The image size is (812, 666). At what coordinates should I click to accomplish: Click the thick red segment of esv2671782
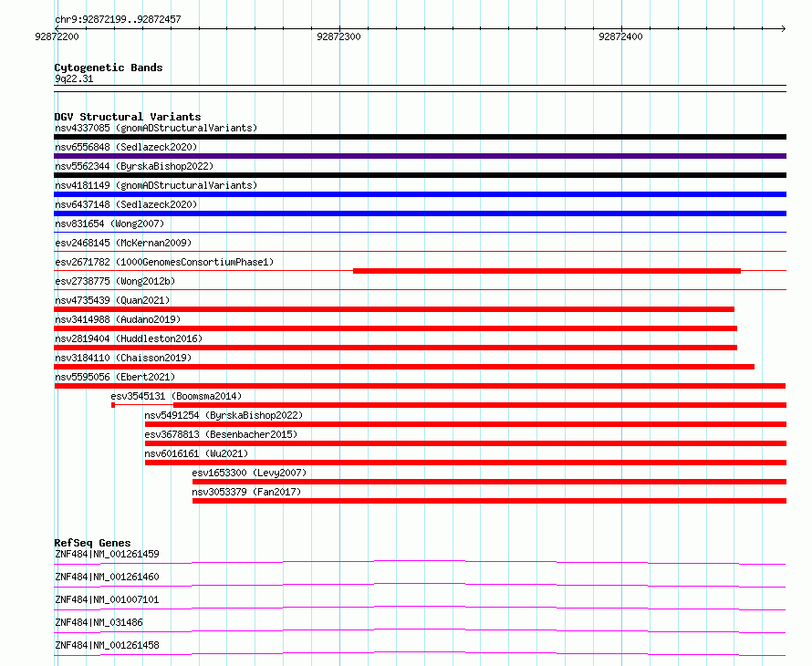[x=547, y=271]
